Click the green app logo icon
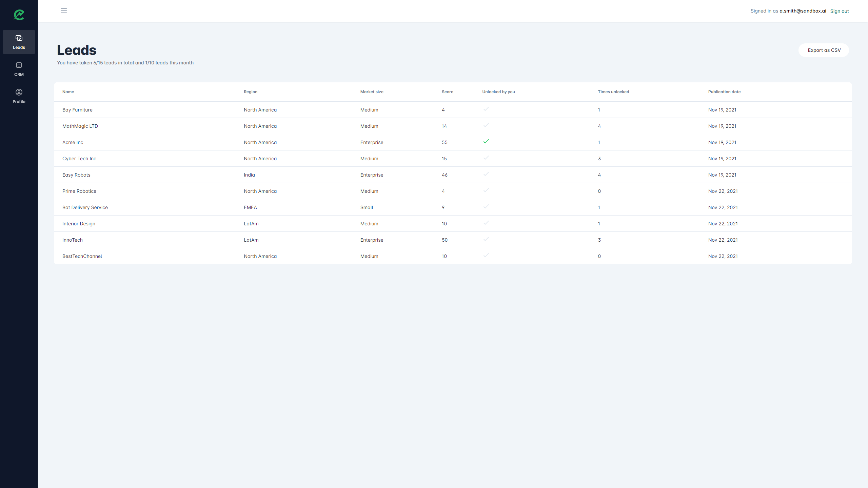Viewport: 868px width, 488px height. pyautogui.click(x=19, y=15)
